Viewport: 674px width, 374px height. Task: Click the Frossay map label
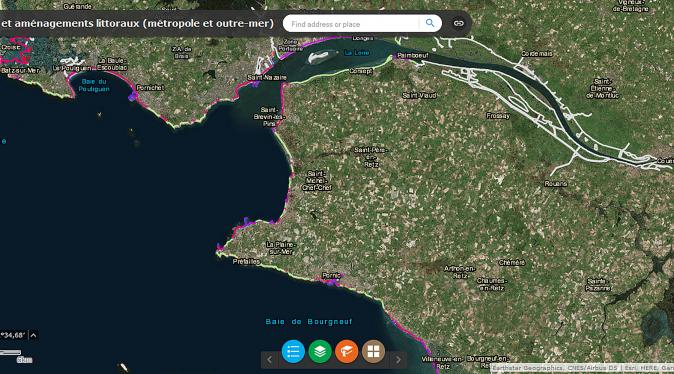coord(499,116)
